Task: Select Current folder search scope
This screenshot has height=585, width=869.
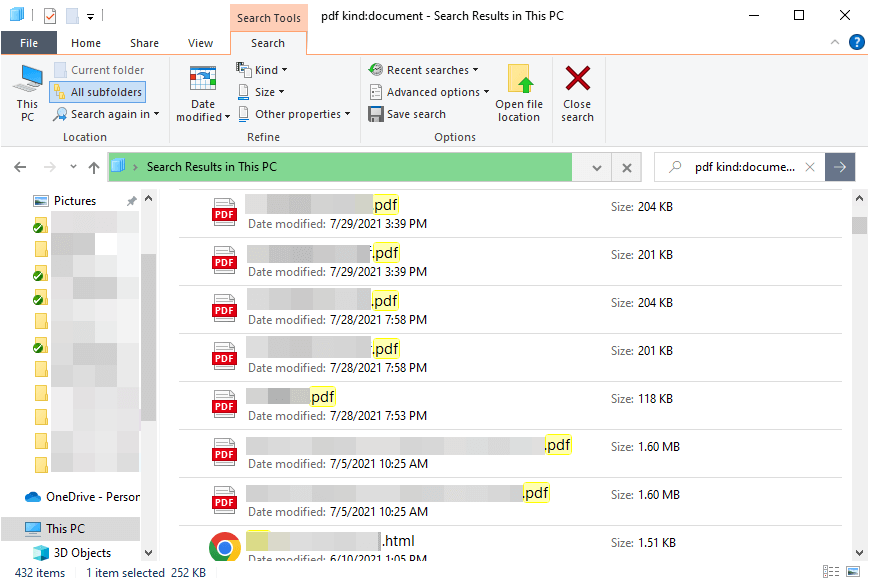Action: tap(99, 70)
